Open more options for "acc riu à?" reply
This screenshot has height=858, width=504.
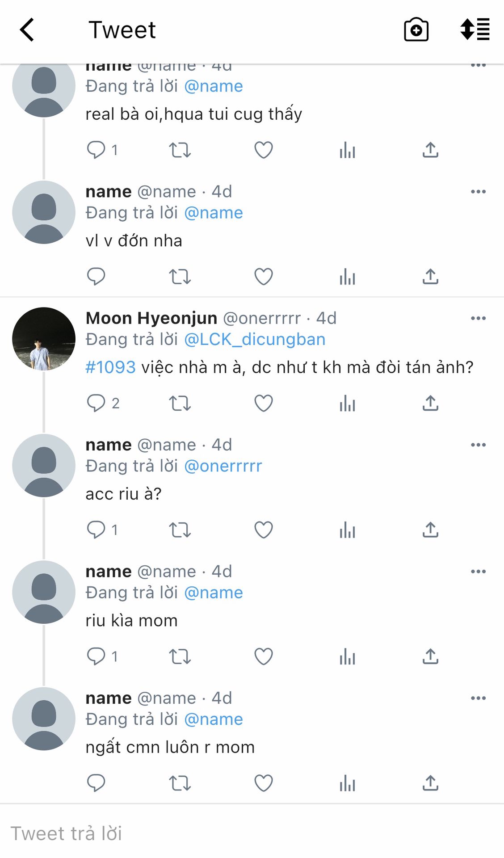point(478,445)
